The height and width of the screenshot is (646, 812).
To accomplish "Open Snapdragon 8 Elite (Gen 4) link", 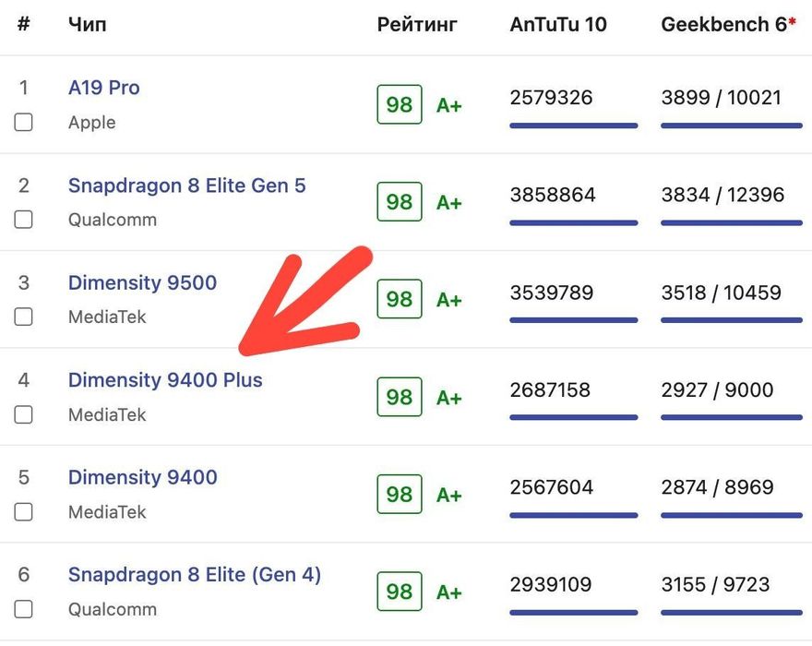I will click(x=194, y=575).
